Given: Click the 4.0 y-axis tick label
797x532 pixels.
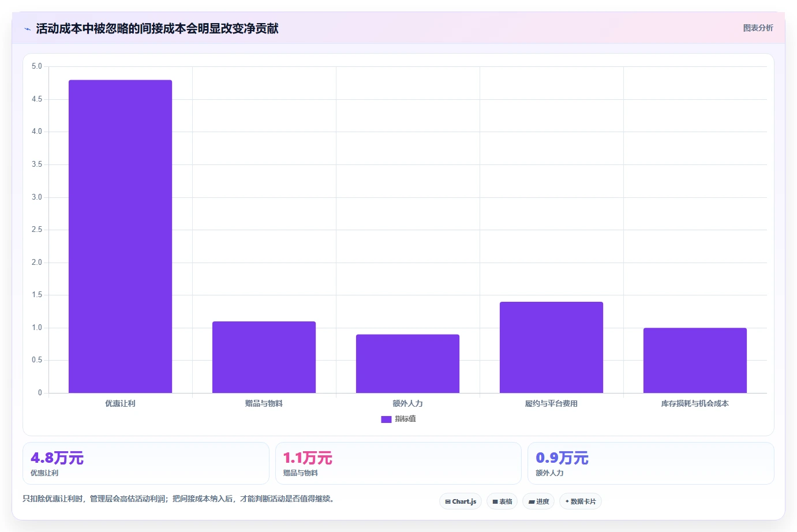Looking at the screenshot, I should [37, 132].
